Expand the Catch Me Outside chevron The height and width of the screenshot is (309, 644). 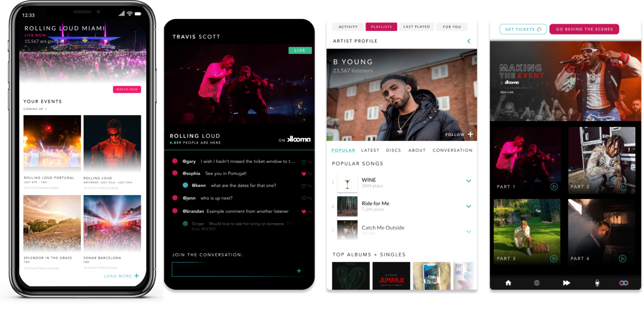[x=469, y=232]
